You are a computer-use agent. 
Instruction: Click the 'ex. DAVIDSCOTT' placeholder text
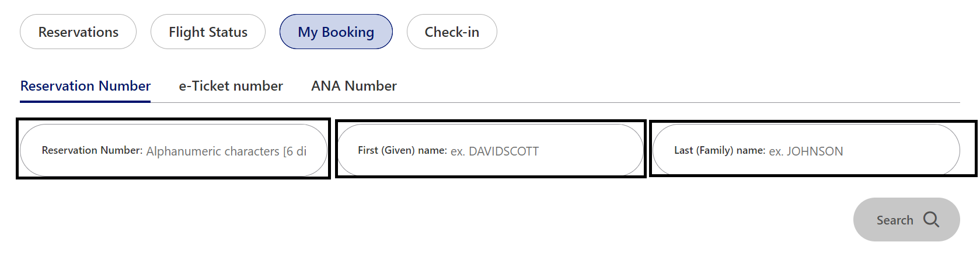[495, 151]
